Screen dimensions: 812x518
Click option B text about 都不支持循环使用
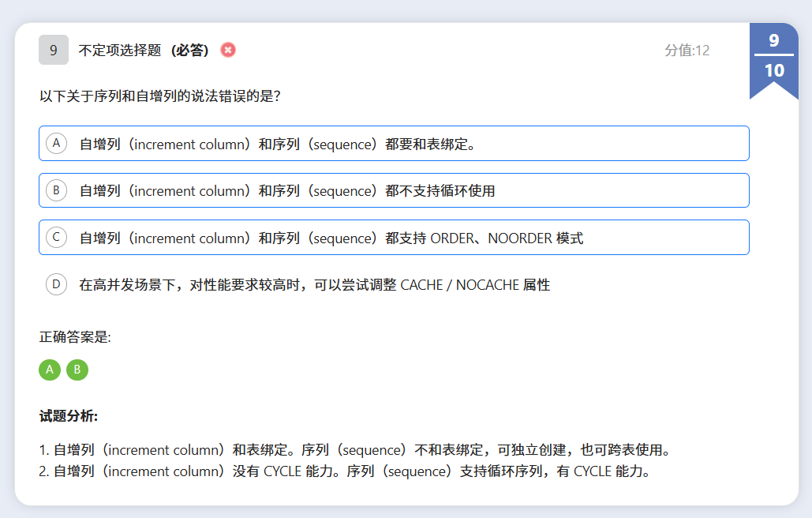click(x=287, y=191)
